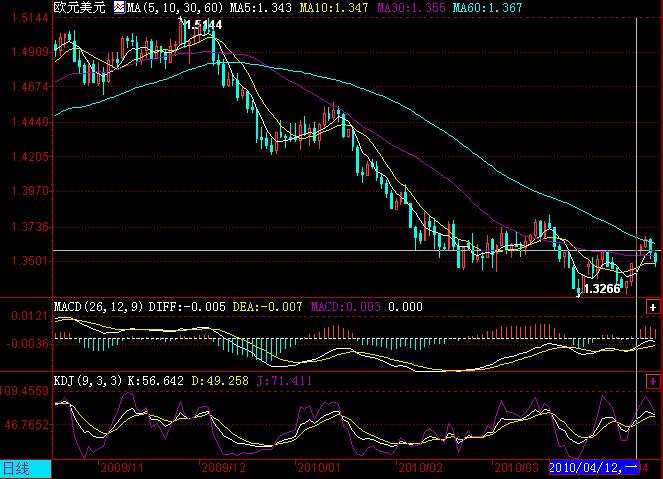
Task: Select the K:56.642 value
Action: pos(156,381)
